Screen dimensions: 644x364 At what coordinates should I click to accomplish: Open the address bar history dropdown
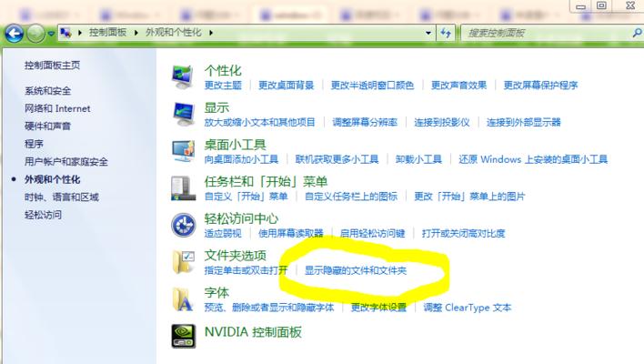[x=428, y=33]
